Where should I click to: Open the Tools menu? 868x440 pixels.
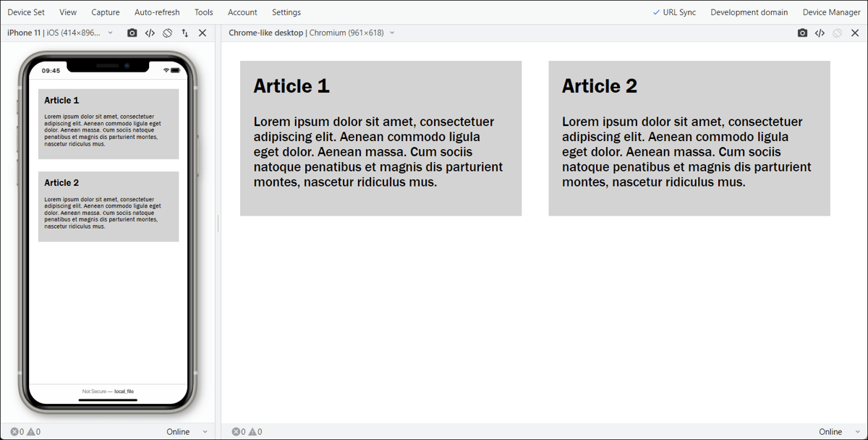pyautogui.click(x=203, y=12)
